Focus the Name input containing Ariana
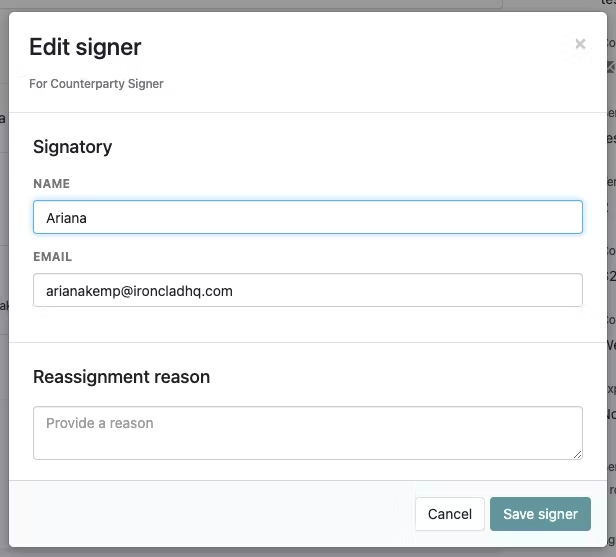616x557 pixels. click(308, 217)
